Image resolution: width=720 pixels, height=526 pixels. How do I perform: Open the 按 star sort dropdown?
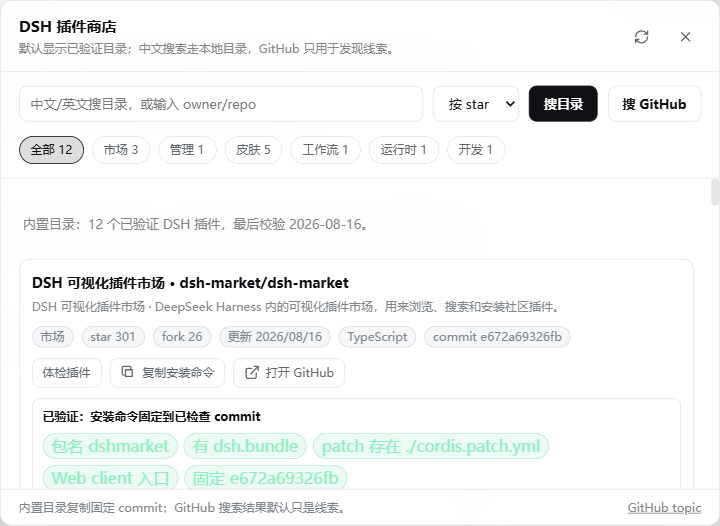click(476, 104)
